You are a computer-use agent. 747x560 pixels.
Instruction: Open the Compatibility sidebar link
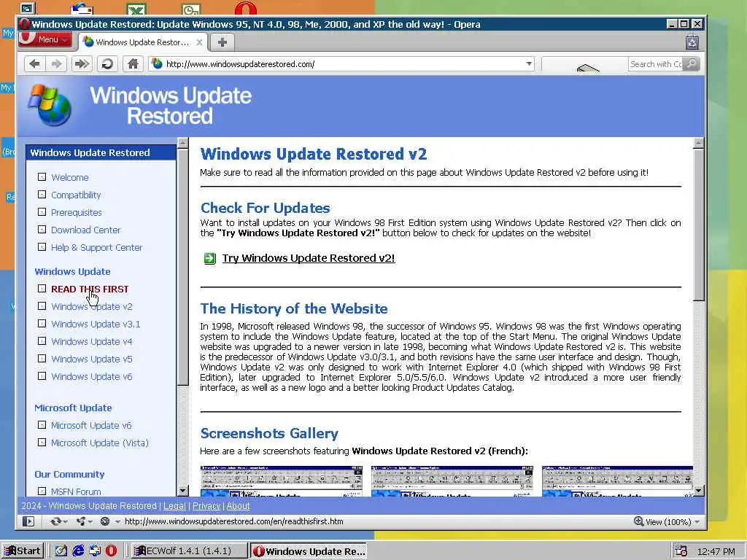pos(76,195)
